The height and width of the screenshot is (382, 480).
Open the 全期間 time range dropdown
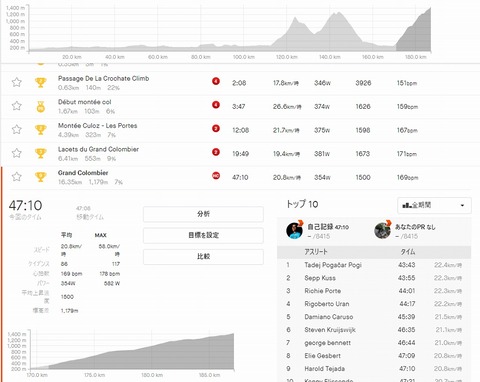coord(434,205)
